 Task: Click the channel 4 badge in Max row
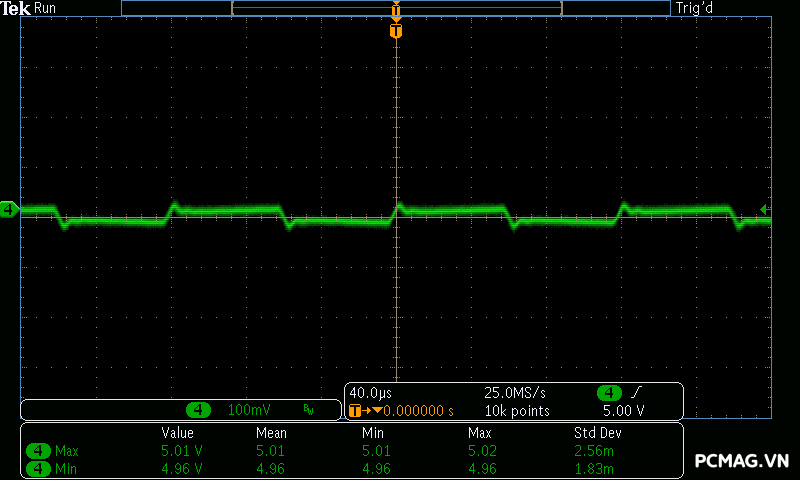[38, 451]
